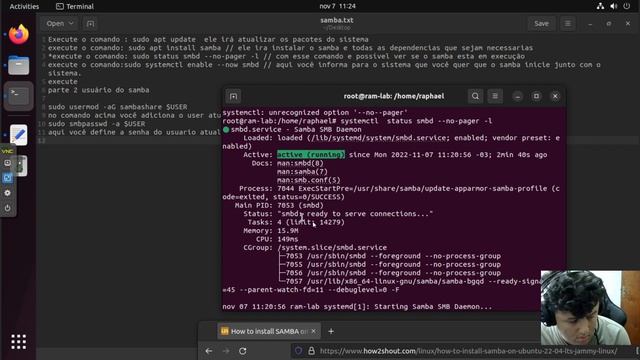Click the highlighted blue VNC panel icon

[x=7, y=178]
